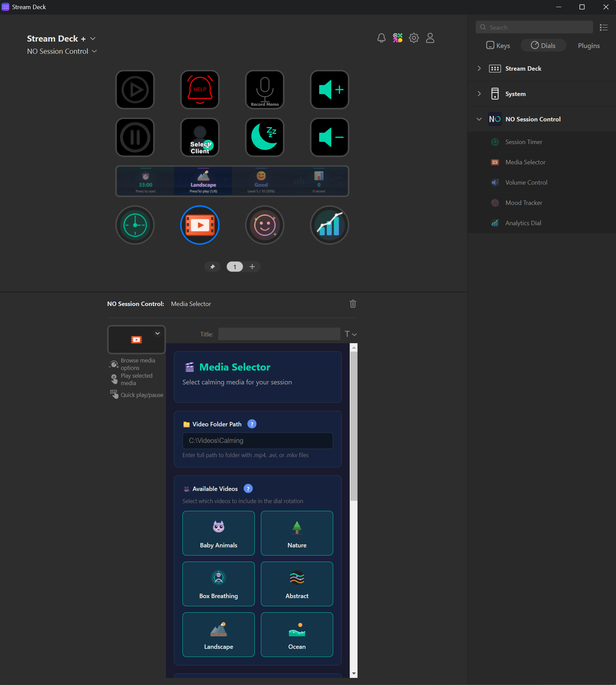Viewport: 616px width, 685px height.
Task: Open the Plugins tab
Action: click(588, 45)
